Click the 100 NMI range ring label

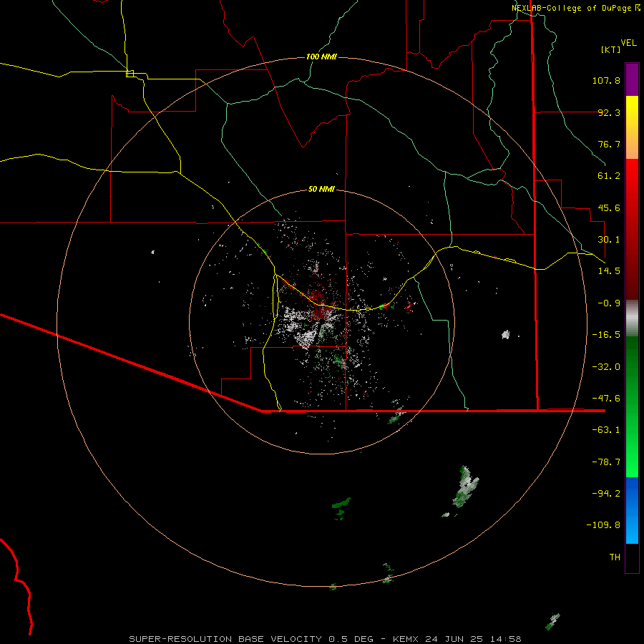coord(321,57)
